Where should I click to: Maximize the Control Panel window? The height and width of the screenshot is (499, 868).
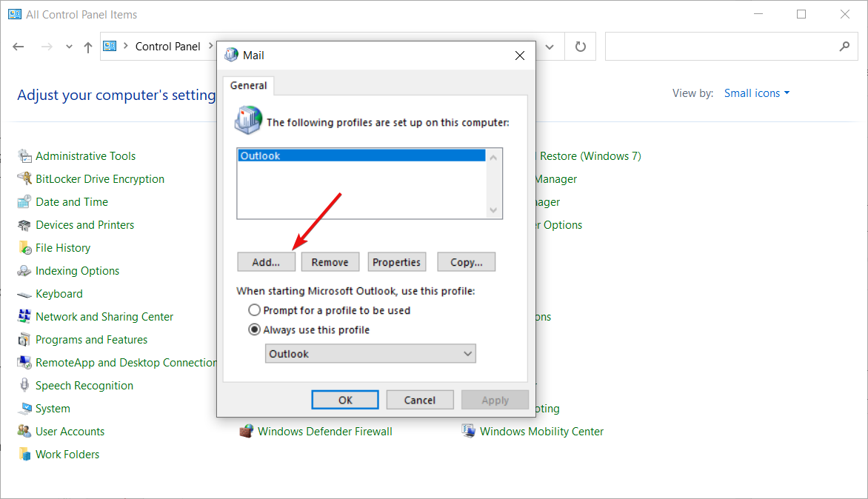801,14
